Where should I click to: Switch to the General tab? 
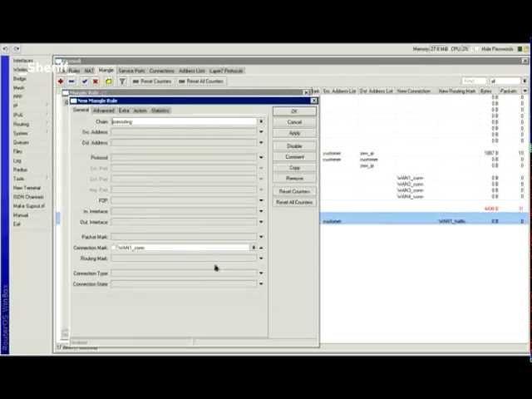[81, 111]
